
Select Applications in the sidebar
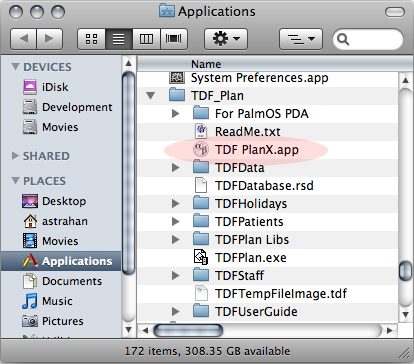[61, 261]
